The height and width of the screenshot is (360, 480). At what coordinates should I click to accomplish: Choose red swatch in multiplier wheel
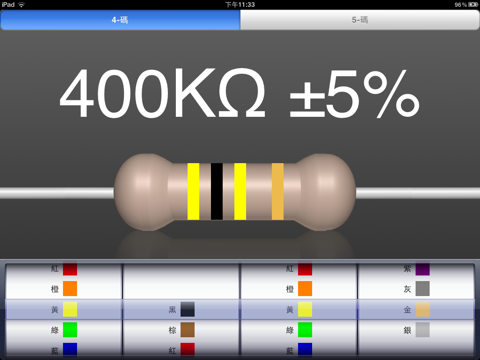(x=305, y=269)
